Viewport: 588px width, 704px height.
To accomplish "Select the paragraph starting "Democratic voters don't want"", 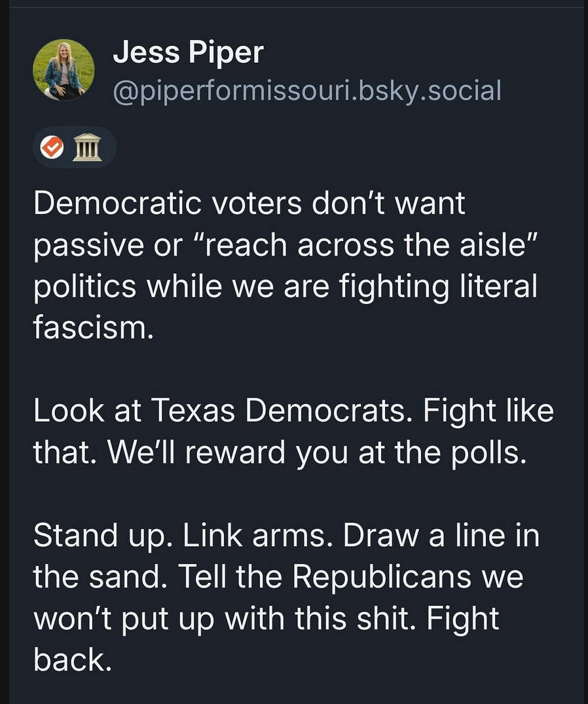I will [x=286, y=265].
